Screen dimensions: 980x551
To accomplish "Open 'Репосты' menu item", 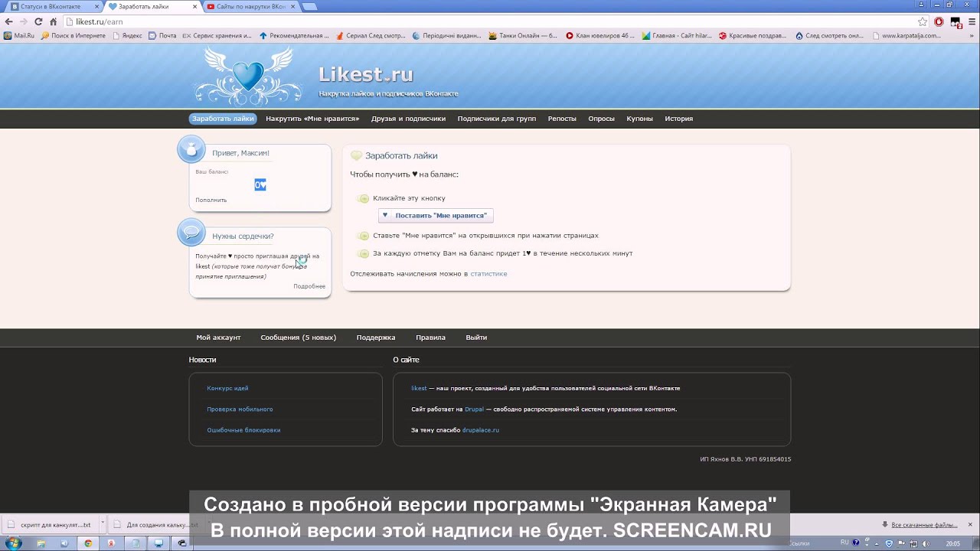I will click(562, 119).
